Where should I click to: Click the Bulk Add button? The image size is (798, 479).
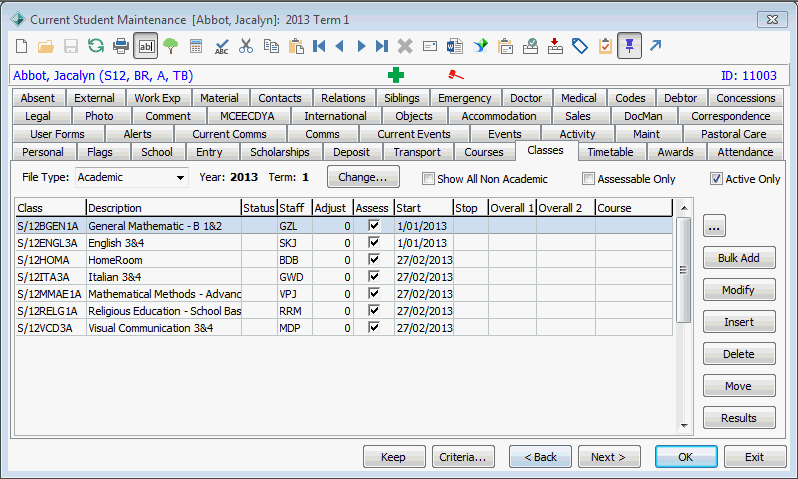tap(739, 258)
